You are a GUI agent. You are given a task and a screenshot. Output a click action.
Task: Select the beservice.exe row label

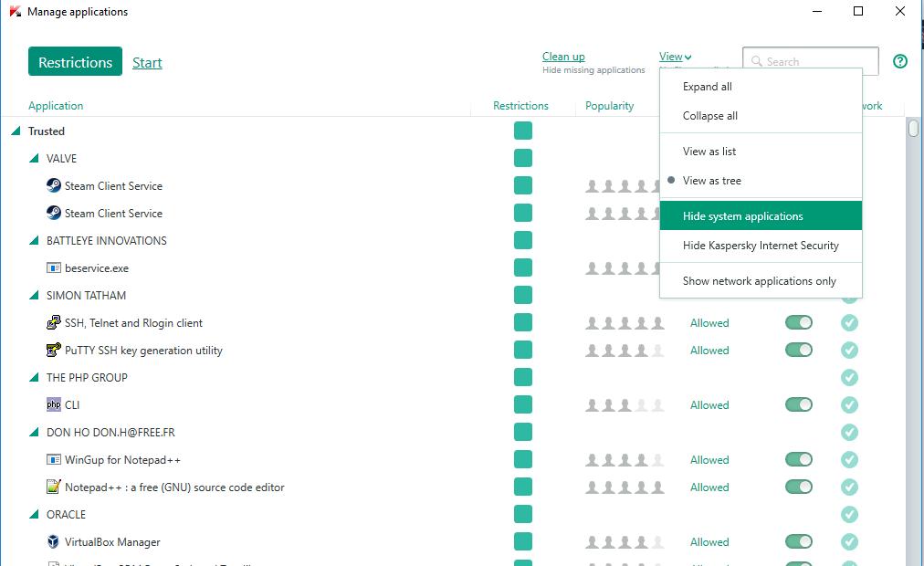97,268
